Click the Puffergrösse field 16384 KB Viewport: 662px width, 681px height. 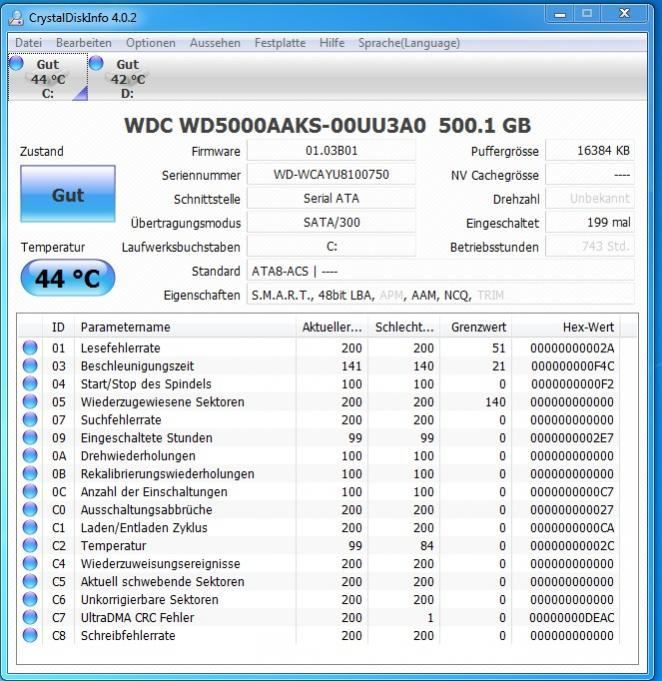click(590, 151)
